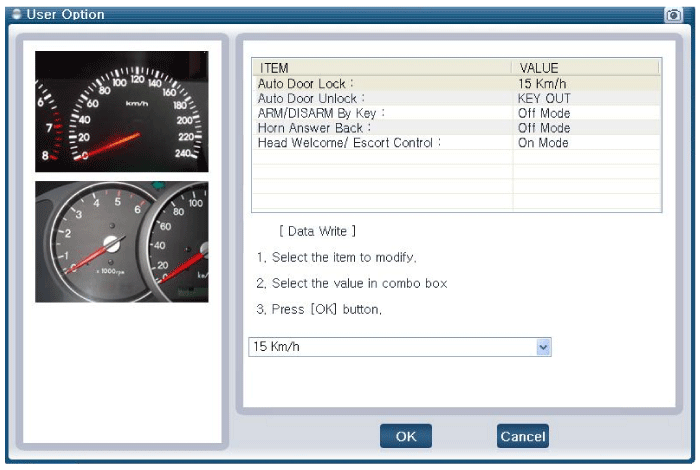
Task: Click the VALUE column header
Action: pyautogui.click(x=585, y=68)
